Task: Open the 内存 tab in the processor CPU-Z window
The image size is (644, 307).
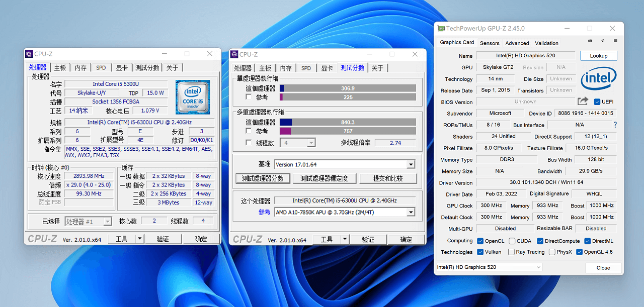Action: click(80, 68)
